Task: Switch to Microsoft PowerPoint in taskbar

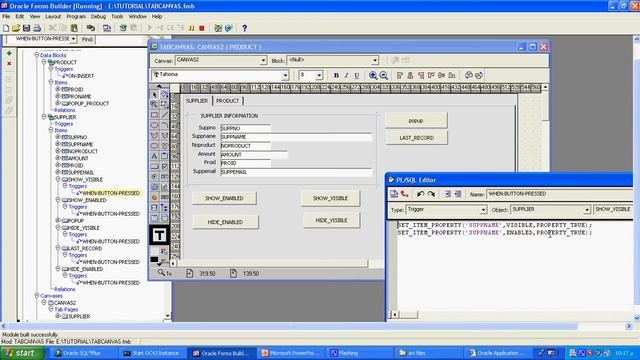Action: tap(291, 353)
